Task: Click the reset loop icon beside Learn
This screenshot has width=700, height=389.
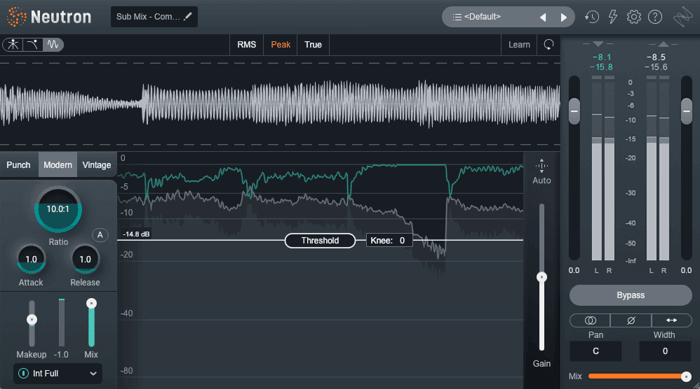Action: pos(548,44)
